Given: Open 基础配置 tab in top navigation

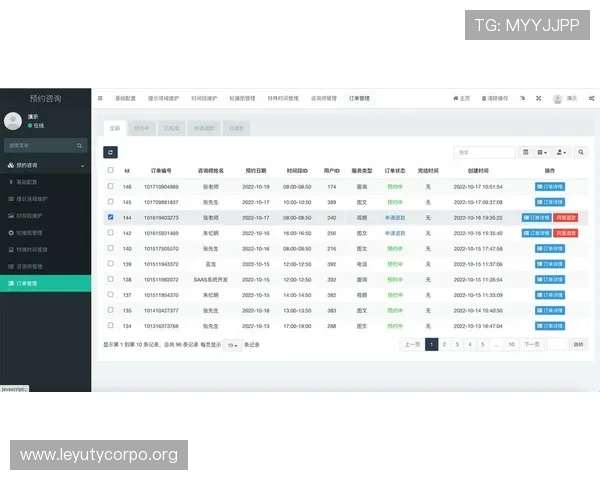Looking at the screenshot, I should [x=126, y=98].
